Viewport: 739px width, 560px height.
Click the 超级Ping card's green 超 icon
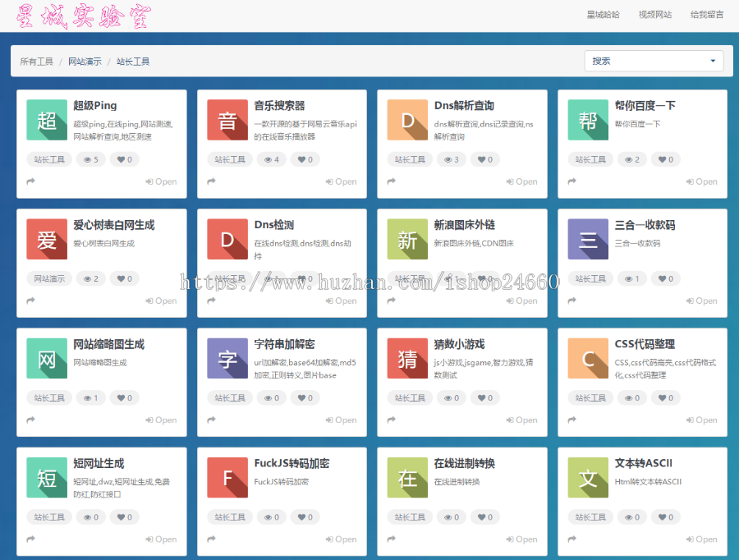point(47,121)
